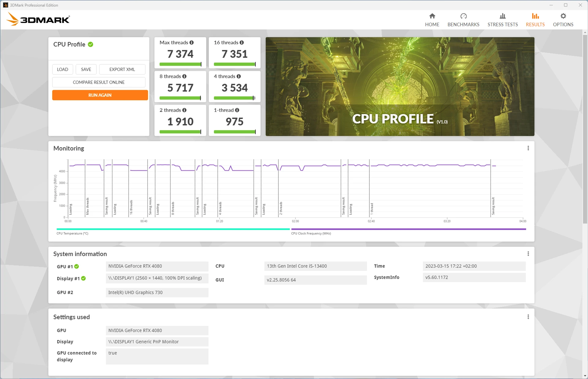Open the Monitoring panel options menu
This screenshot has width=588, height=379.
528,148
